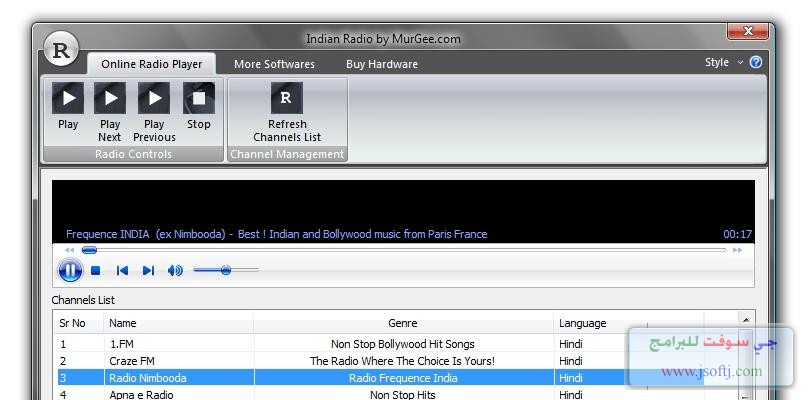Pause playback with the round pause button
The width and height of the screenshot is (808, 400).
(x=70, y=270)
